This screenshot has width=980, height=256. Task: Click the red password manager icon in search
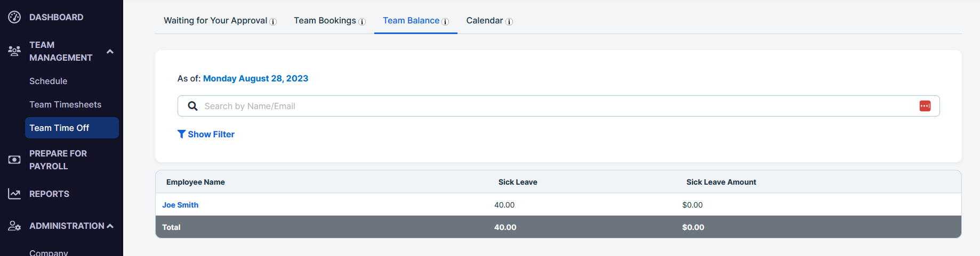pyautogui.click(x=925, y=106)
